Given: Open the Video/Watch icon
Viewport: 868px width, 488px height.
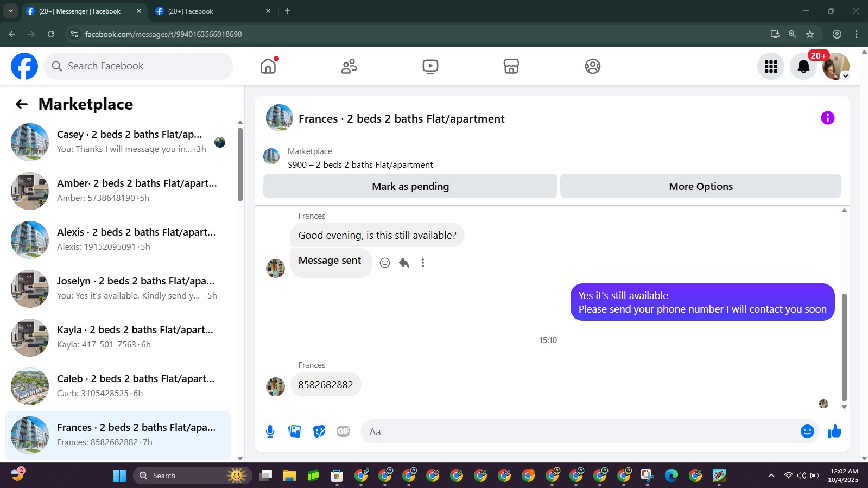Looking at the screenshot, I should tap(430, 66).
